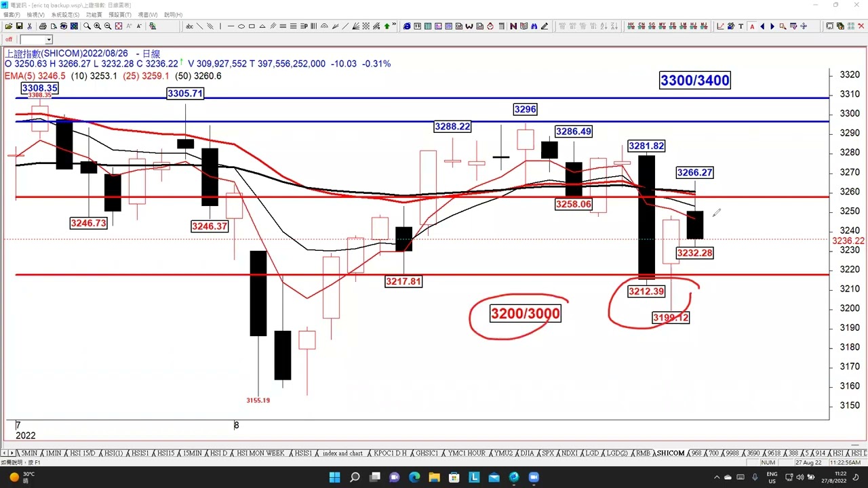The width and height of the screenshot is (868, 488).
Task: Switch to the HSI MON WEEK tab
Action: [x=260, y=453]
